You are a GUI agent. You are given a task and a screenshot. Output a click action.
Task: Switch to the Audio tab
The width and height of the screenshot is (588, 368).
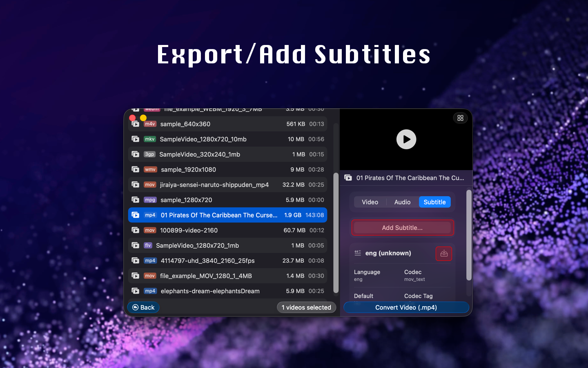pyautogui.click(x=402, y=202)
